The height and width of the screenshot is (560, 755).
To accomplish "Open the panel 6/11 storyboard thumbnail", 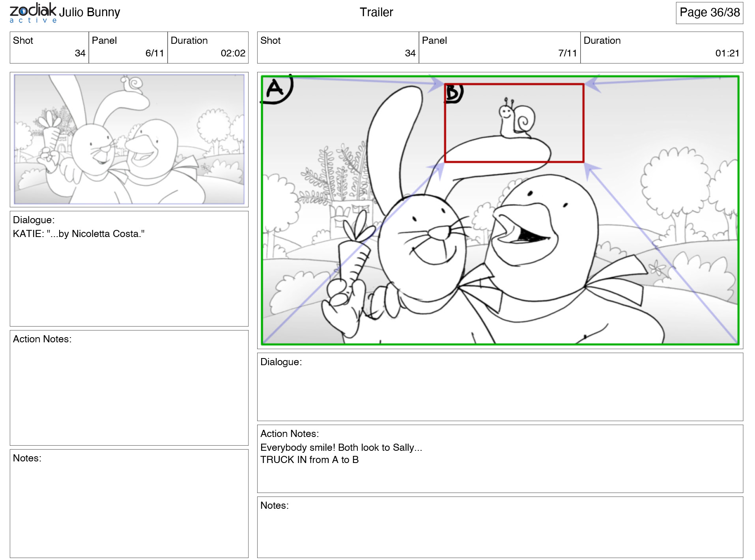I will tap(129, 139).
